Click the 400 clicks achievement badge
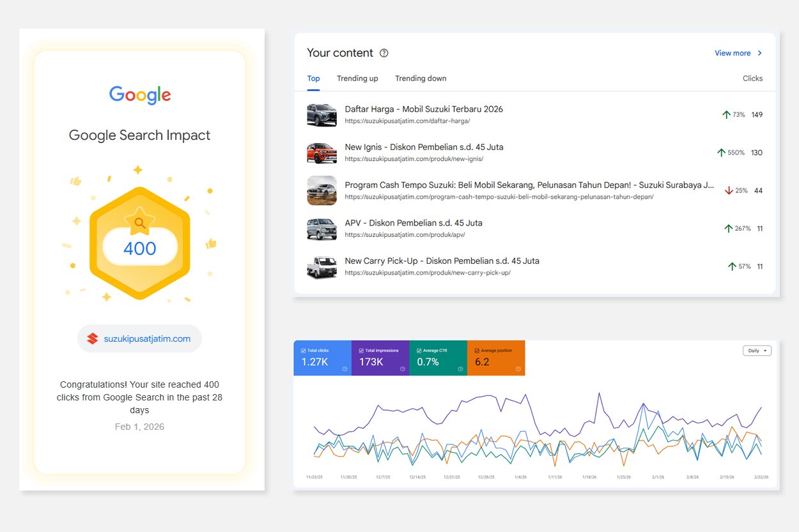799x532 pixels. pyautogui.click(x=139, y=243)
